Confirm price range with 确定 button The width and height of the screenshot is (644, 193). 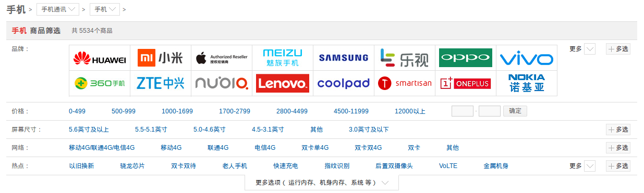click(515, 111)
